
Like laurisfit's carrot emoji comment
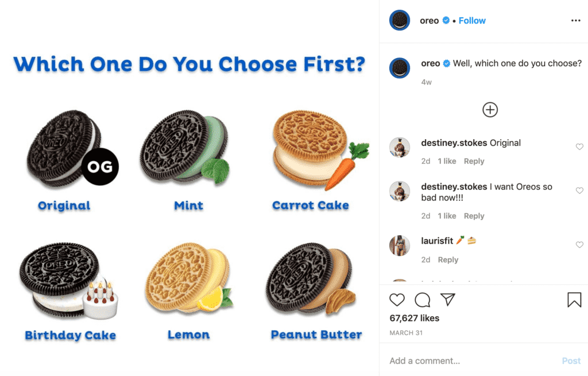pos(579,244)
